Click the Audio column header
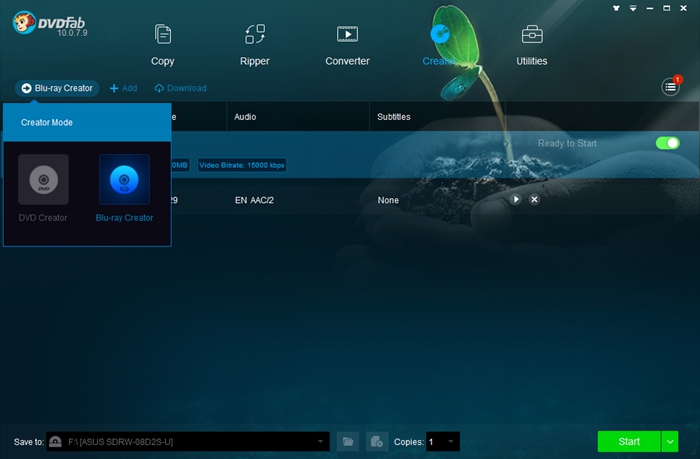Viewport: 700px width, 459px height. (245, 117)
